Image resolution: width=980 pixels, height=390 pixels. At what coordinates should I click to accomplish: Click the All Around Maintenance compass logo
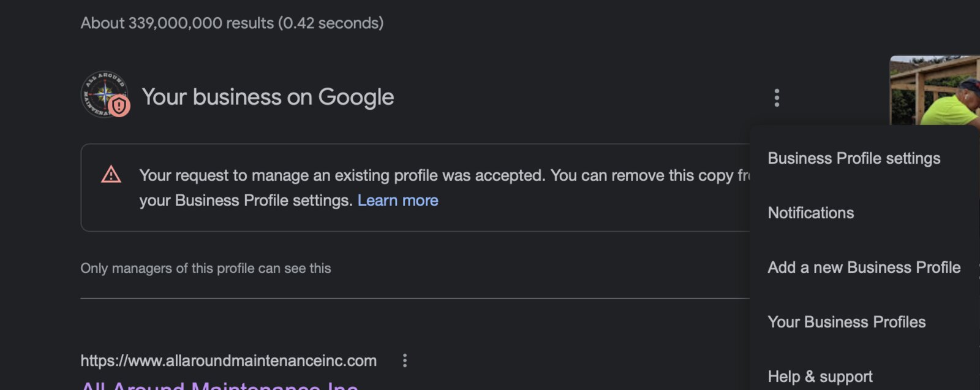coord(104,94)
